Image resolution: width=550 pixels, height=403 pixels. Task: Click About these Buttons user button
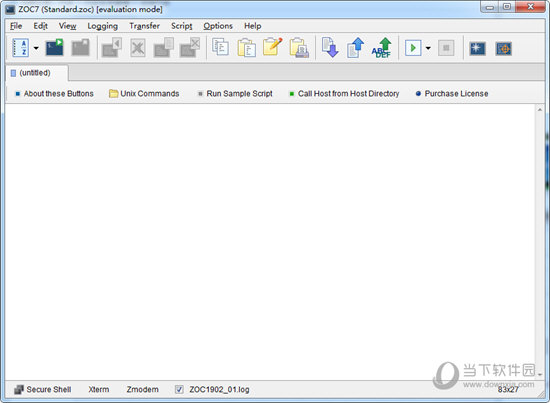[55, 94]
